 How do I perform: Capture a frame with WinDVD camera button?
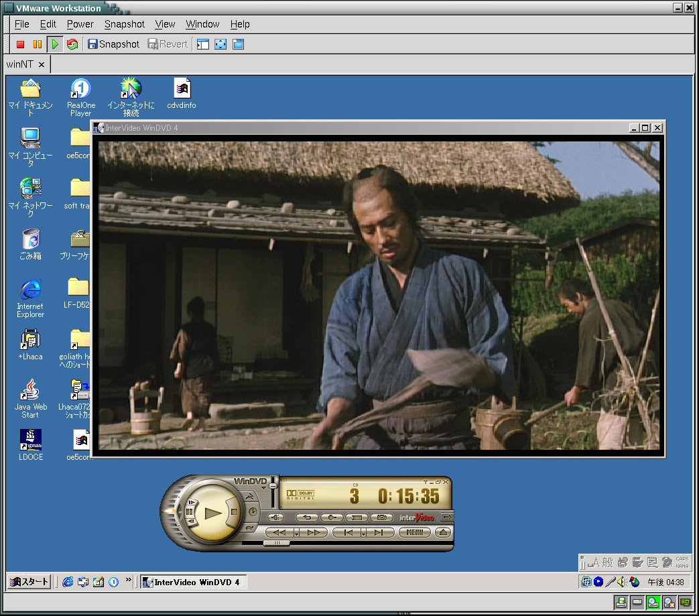[381, 517]
